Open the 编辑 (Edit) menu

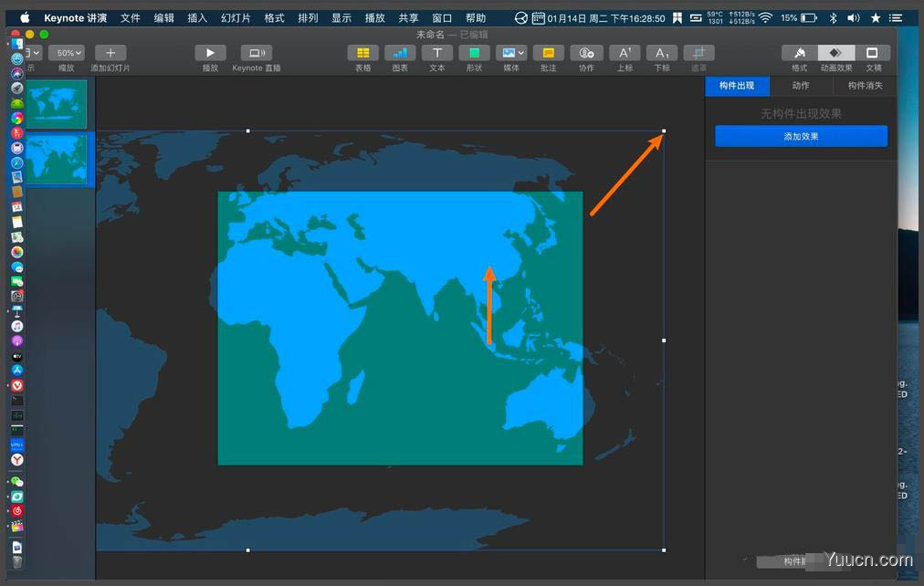163,18
